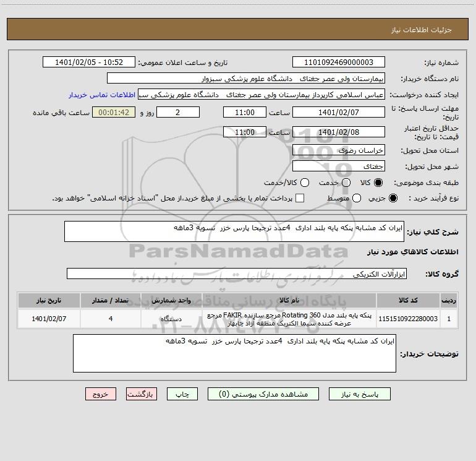Viewport: 476px width, 461px height.
Task: Click the خروج exit button
Action: (101, 394)
